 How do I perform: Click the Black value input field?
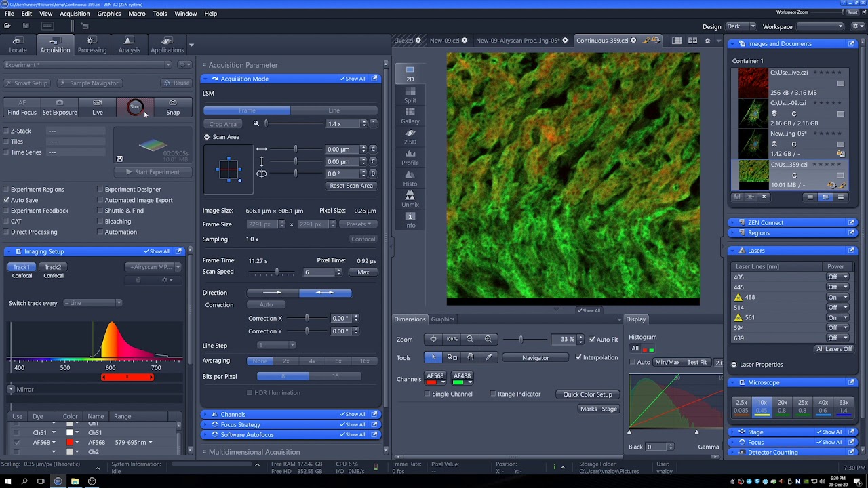tap(654, 447)
